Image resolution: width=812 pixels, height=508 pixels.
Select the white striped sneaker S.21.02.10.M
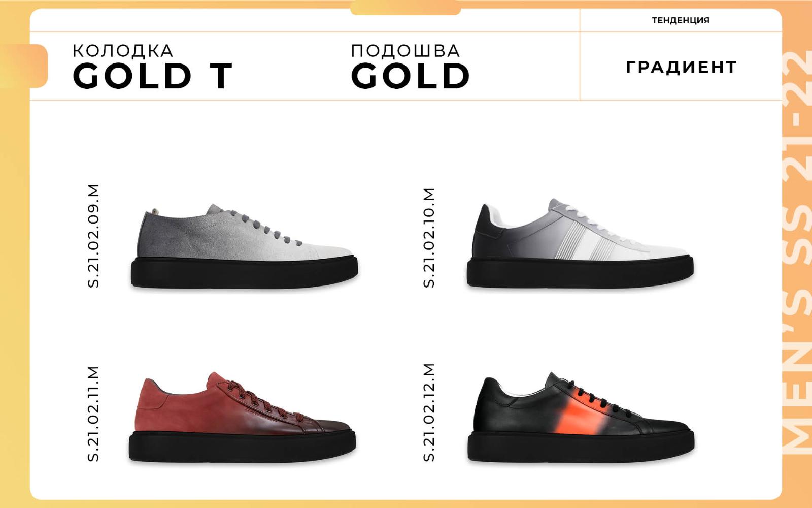(x=580, y=244)
